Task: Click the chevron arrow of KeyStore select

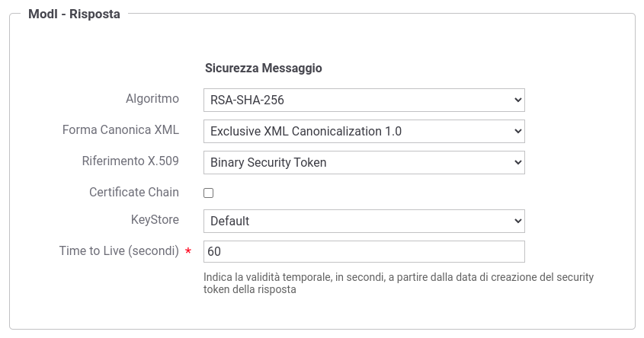Action: click(517, 221)
